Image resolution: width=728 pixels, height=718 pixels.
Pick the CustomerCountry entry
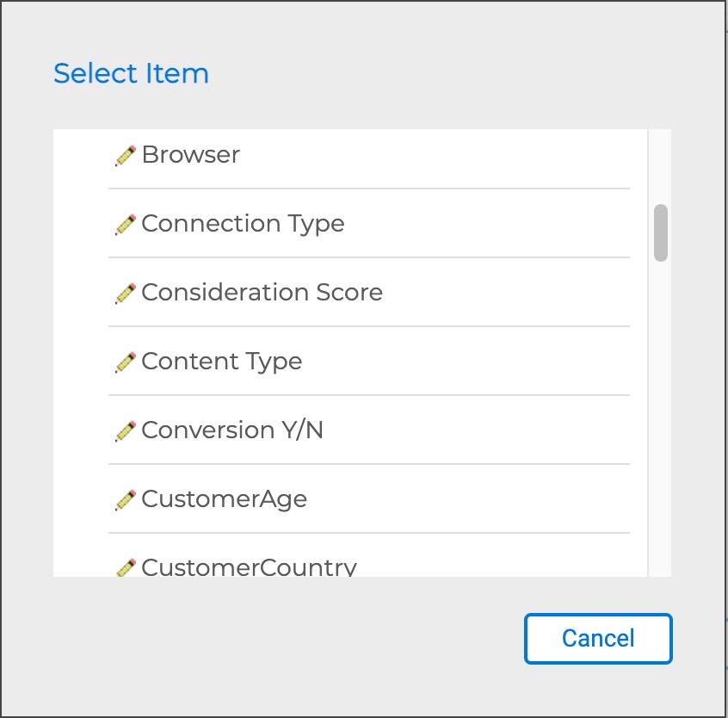pyautogui.click(x=249, y=567)
